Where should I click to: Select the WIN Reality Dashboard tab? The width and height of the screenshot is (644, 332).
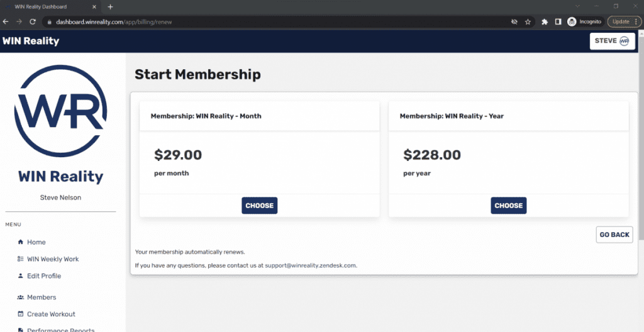[52, 7]
